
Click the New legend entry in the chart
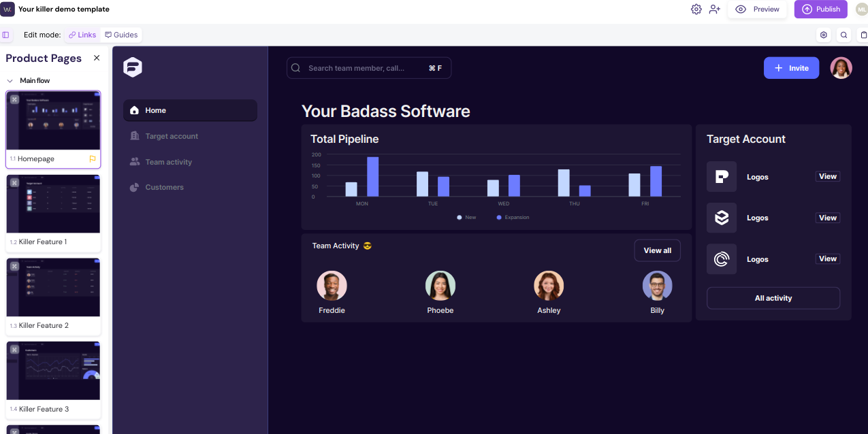[466, 218]
